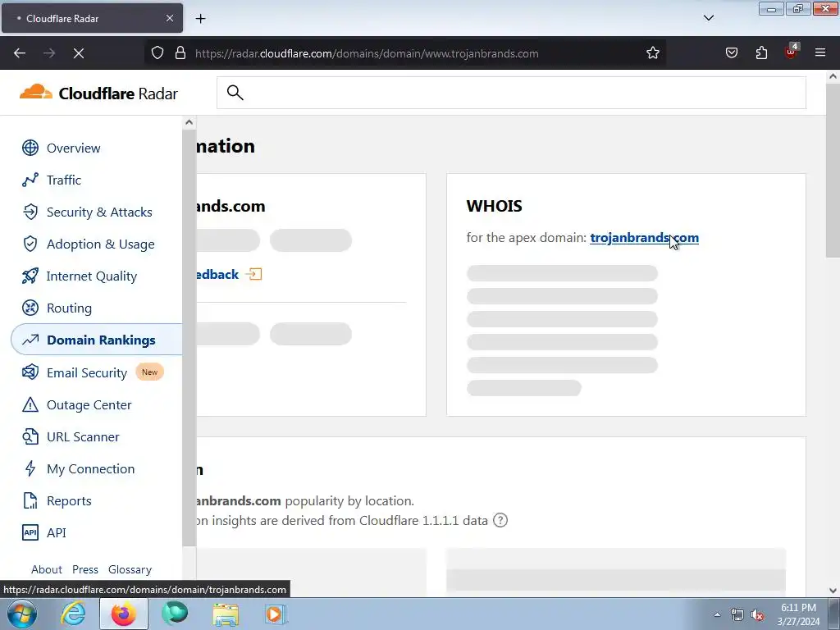Click the search magnifier icon
This screenshot has height=630, width=840.
click(235, 93)
